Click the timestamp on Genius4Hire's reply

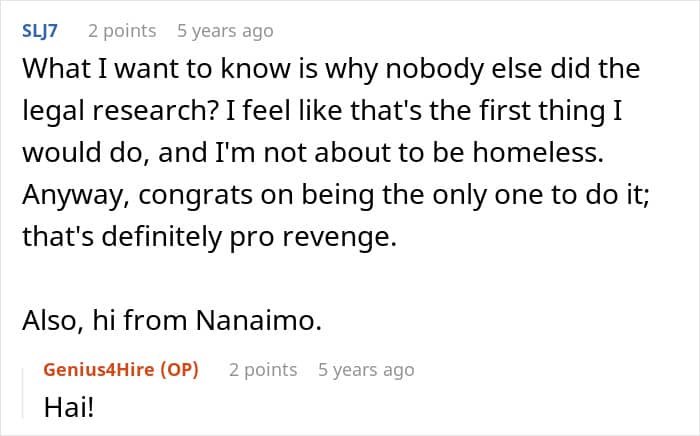[x=365, y=370]
